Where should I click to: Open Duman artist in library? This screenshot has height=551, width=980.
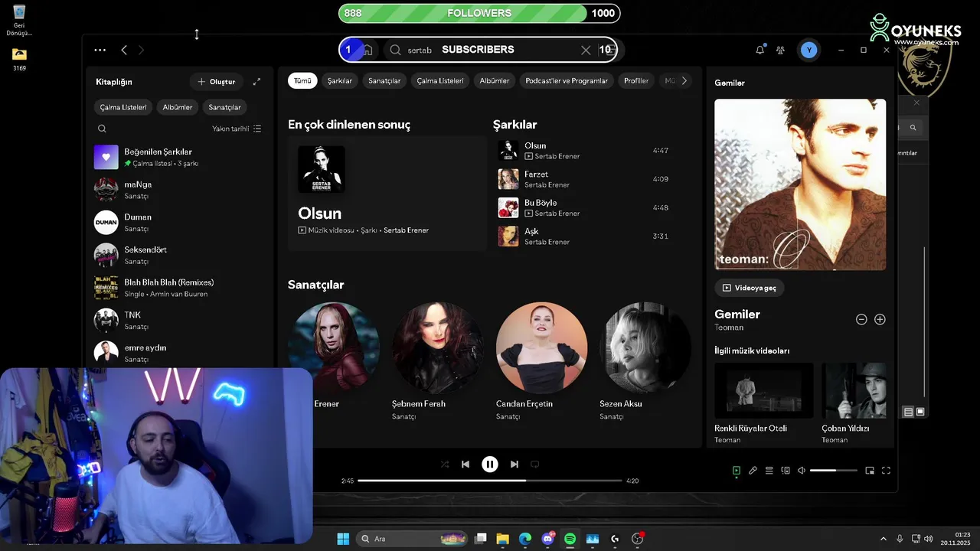pos(179,222)
